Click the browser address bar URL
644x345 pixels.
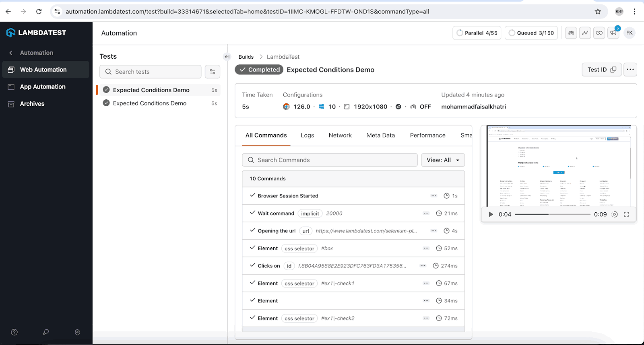pyautogui.click(x=247, y=12)
